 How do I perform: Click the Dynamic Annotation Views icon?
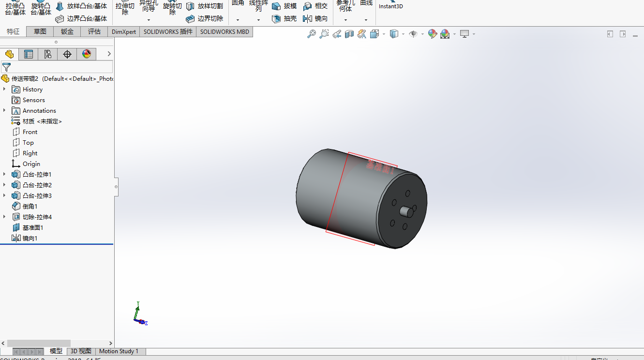tap(362, 34)
